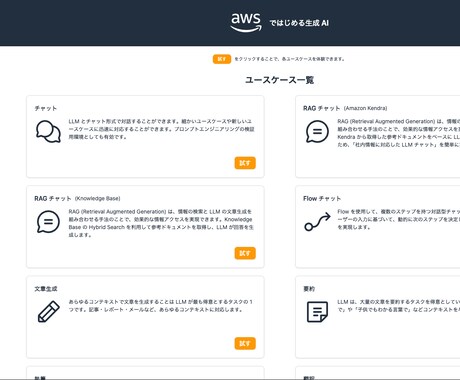Click the chat bubbles icon in チャット card
Image resolution: width=460 pixels, height=380 pixels.
[x=48, y=131]
